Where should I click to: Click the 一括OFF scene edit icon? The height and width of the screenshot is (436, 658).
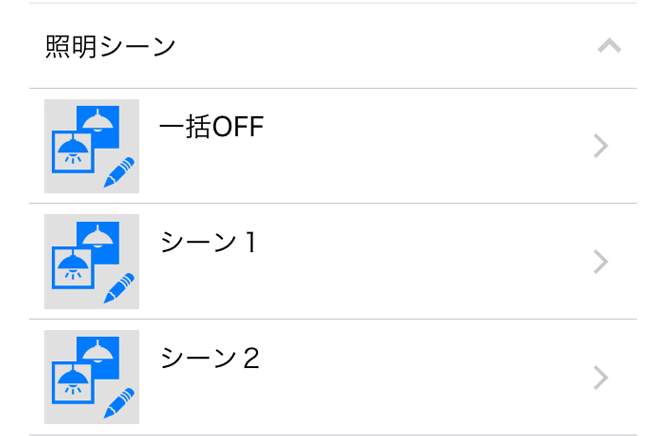[x=92, y=146]
